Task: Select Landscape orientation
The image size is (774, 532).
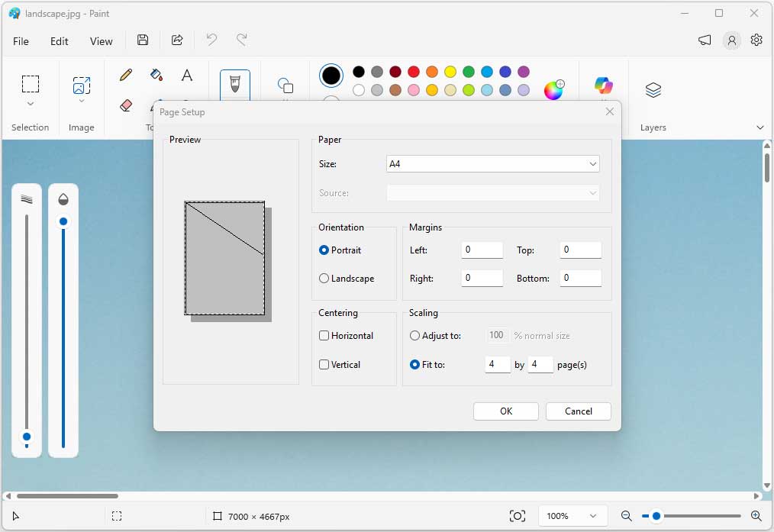Action: point(347,279)
